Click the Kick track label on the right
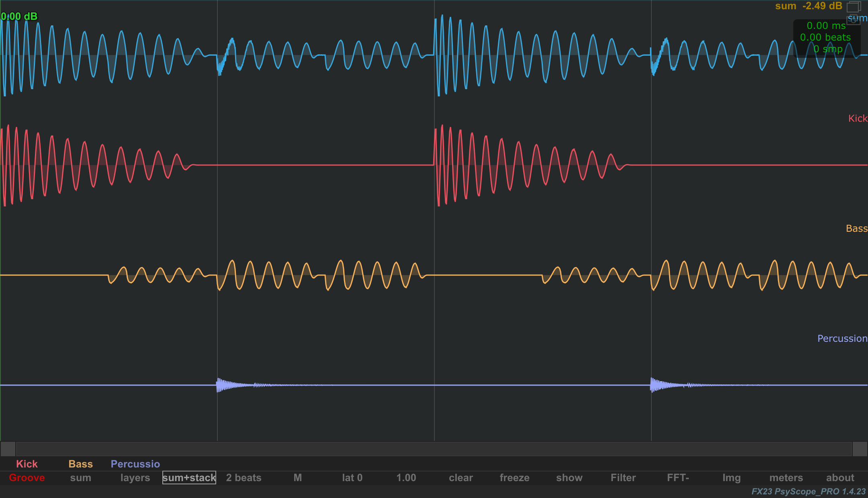 tap(858, 118)
